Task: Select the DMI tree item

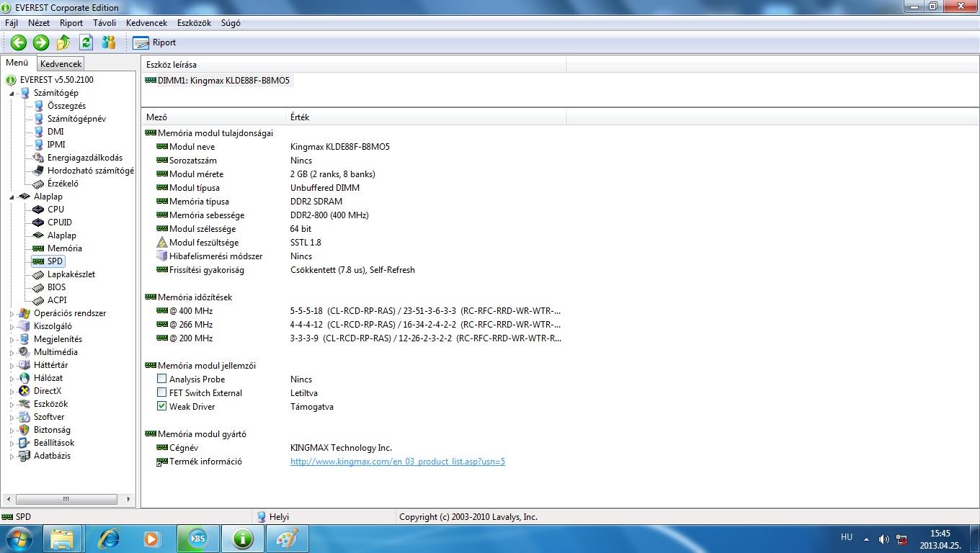Action: [x=55, y=132]
